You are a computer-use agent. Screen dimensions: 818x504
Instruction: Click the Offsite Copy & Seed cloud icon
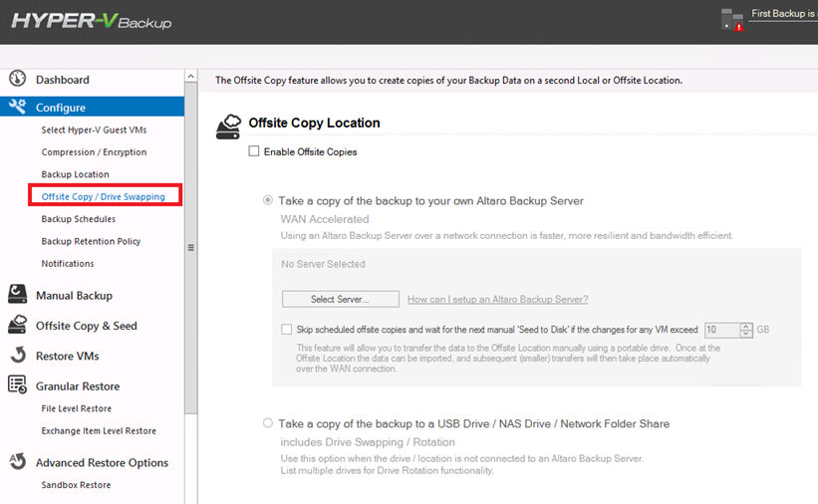pos(17,324)
